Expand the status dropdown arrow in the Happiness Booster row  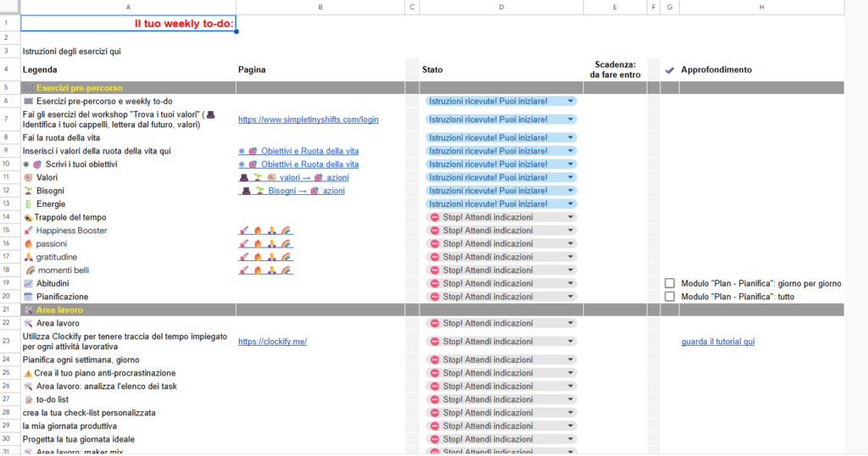pyautogui.click(x=570, y=231)
